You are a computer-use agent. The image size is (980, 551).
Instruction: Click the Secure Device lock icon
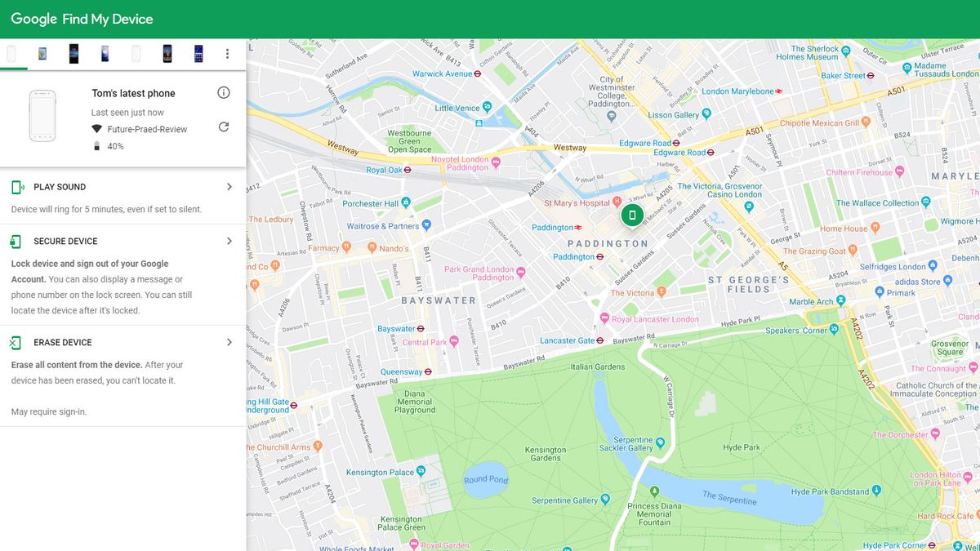16,241
